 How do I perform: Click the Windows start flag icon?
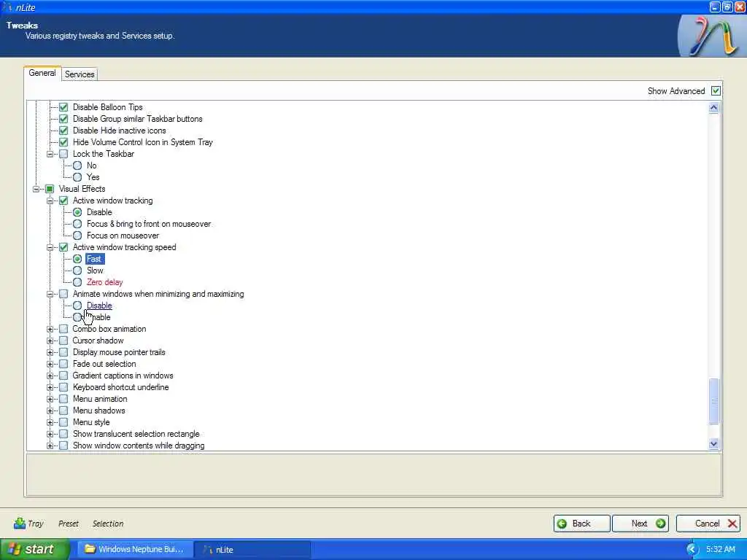[15, 549]
